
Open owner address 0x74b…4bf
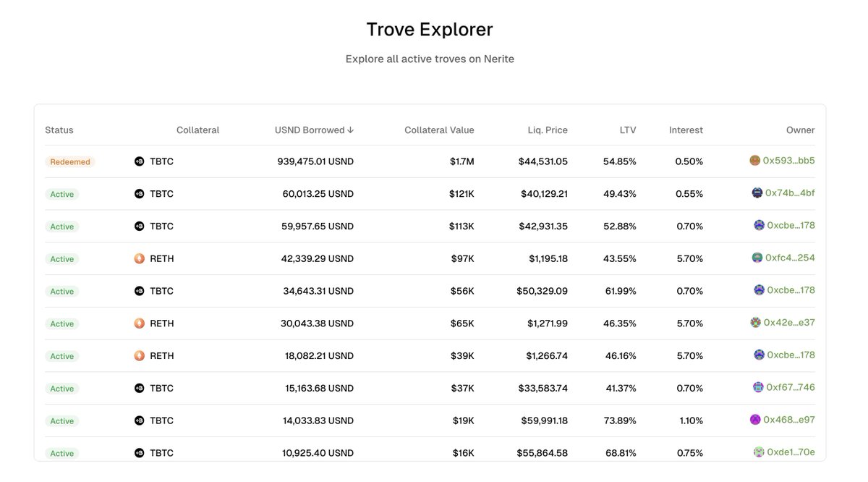tap(790, 193)
